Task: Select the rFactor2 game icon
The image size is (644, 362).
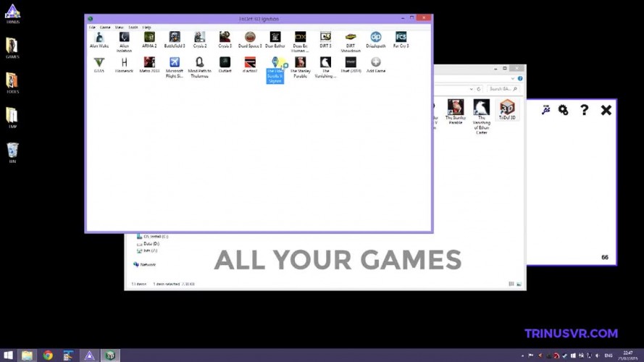Action: pyautogui.click(x=250, y=65)
